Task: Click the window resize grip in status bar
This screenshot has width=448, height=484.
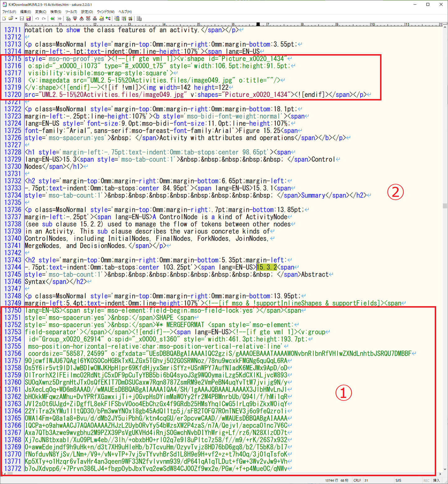Action: pos(445,481)
